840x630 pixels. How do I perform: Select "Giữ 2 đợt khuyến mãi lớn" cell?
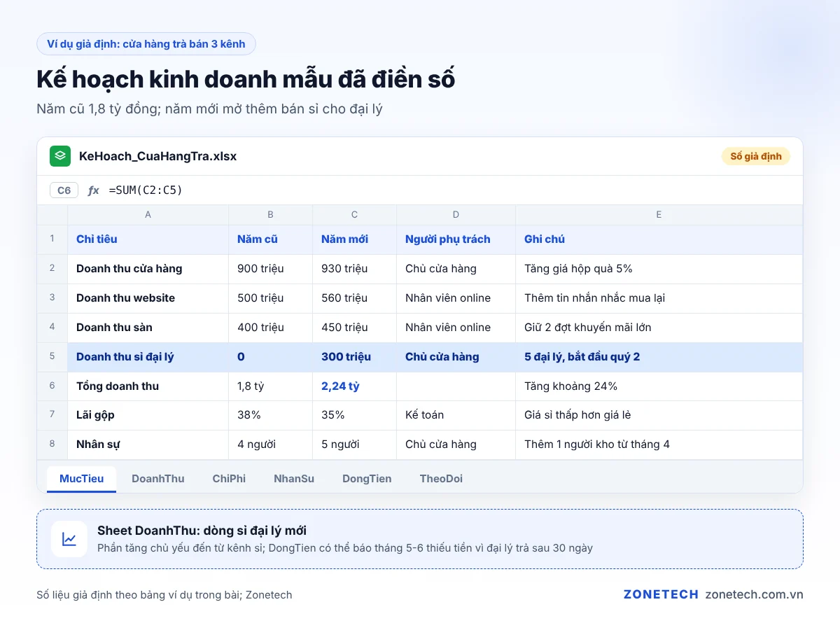pyautogui.click(x=659, y=328)
